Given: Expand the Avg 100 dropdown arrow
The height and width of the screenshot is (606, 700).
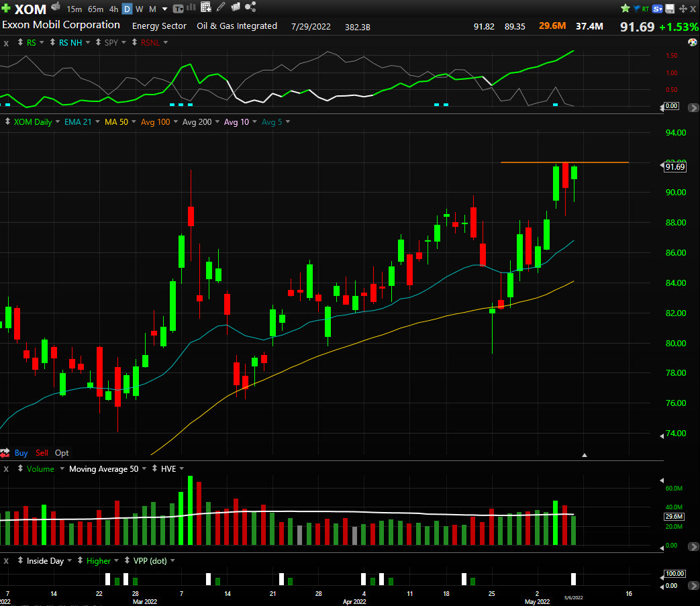Looking at the screenshot, I should (175, 121).
